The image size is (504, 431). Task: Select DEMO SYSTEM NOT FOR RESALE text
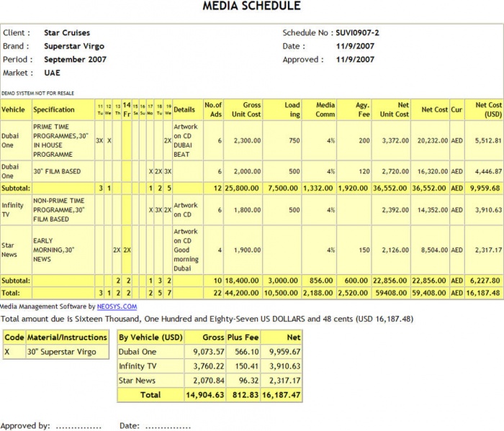coord(37,94)
